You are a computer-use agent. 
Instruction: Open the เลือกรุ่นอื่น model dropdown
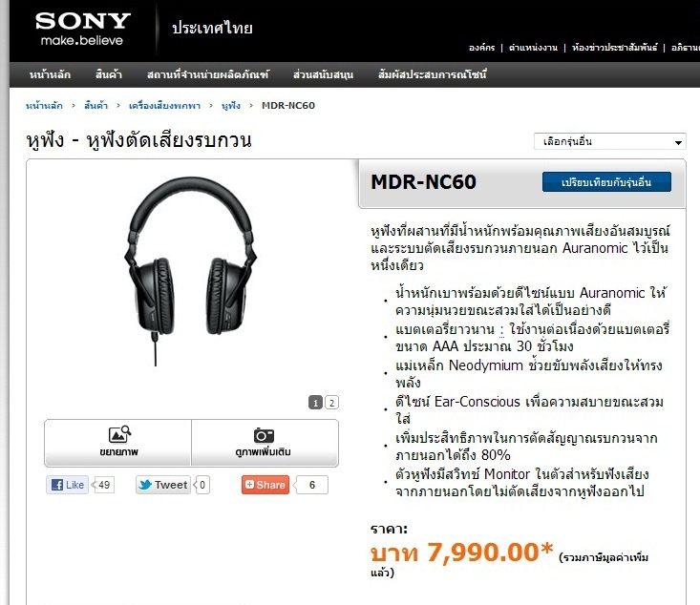pos(610,142)
